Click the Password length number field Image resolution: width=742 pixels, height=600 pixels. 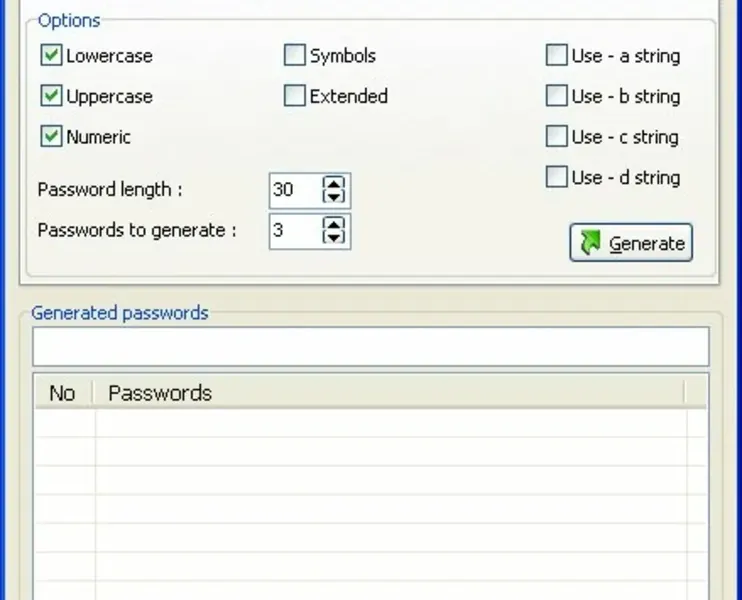(x=294, y=190)
